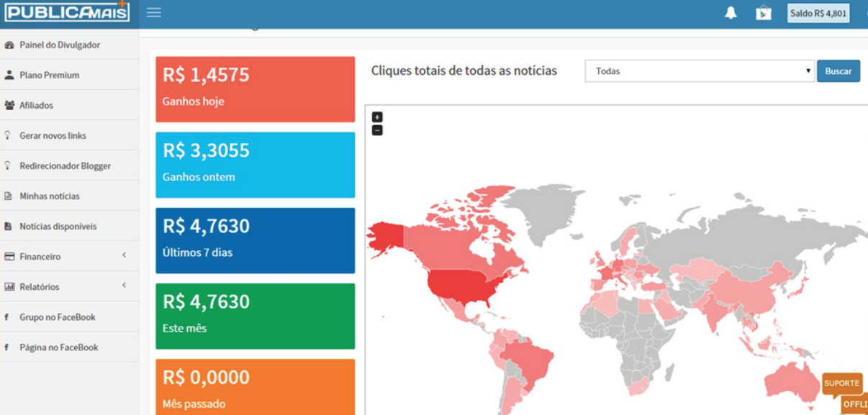Expand the Relatórios submenu chevron
Image resolution: width=868 pixels, height=415 pixels.
pyautogui.click(x=124, y=286)
